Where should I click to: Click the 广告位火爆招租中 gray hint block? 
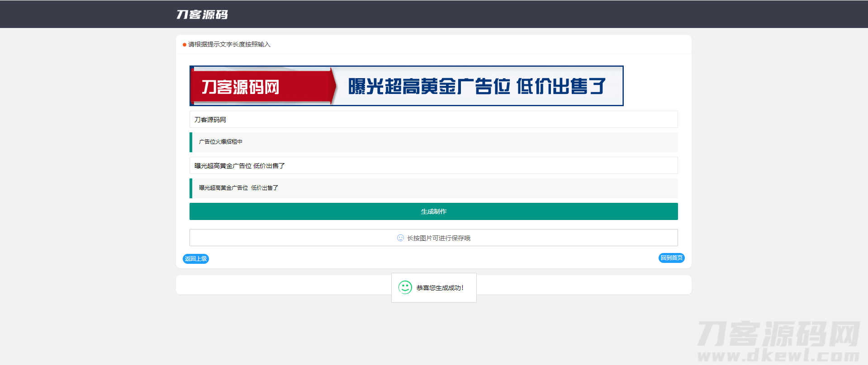pos(434,142)
